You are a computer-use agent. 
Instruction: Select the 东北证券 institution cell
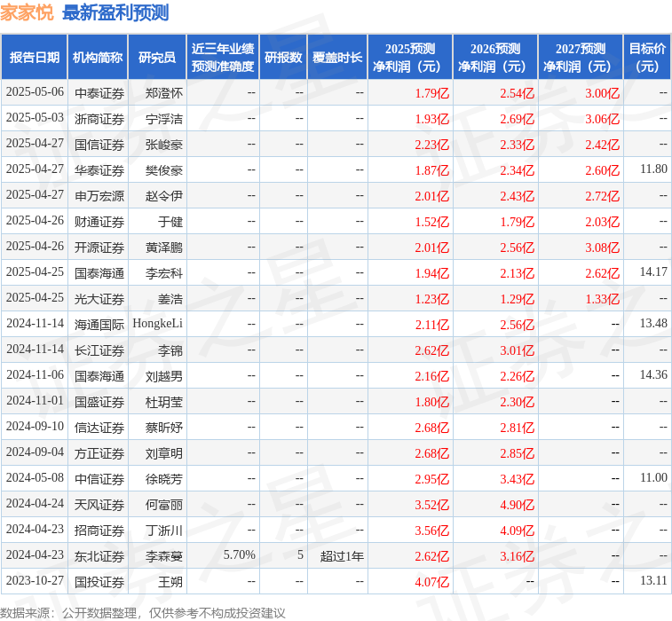tap(99, 556)
